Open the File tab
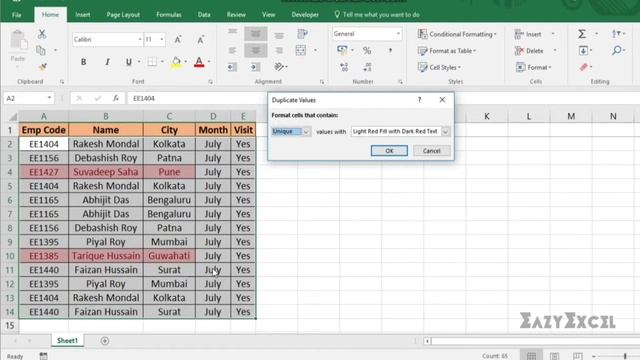The image size is (640, 360). (17, 15)
